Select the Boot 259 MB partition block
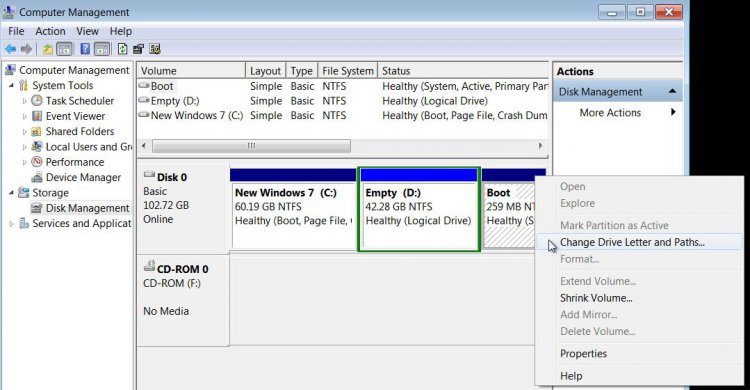Viewport: 750px width, 390px height. coord(509,209)
